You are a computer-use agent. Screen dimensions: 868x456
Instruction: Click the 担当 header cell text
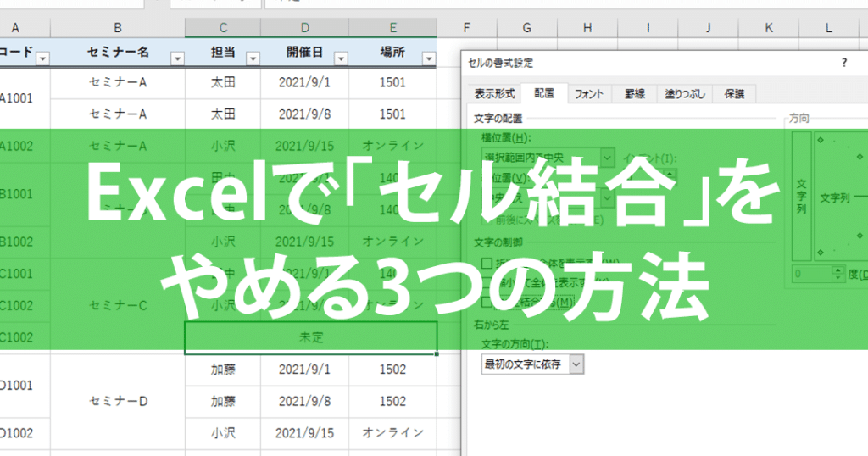pos(223,52)
